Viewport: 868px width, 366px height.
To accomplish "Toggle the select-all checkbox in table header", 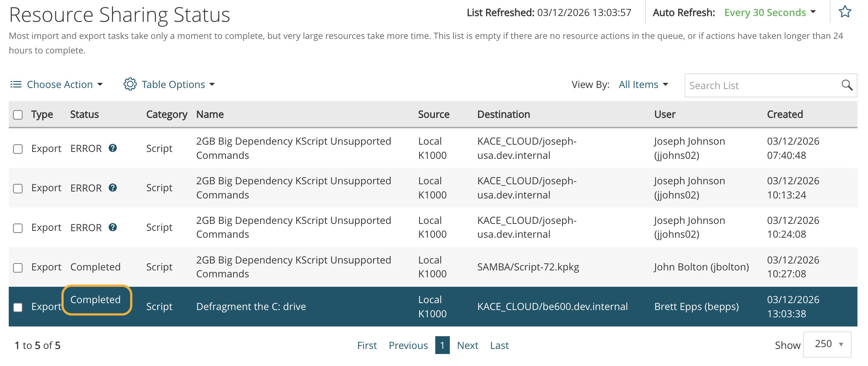I will [18, 115].
